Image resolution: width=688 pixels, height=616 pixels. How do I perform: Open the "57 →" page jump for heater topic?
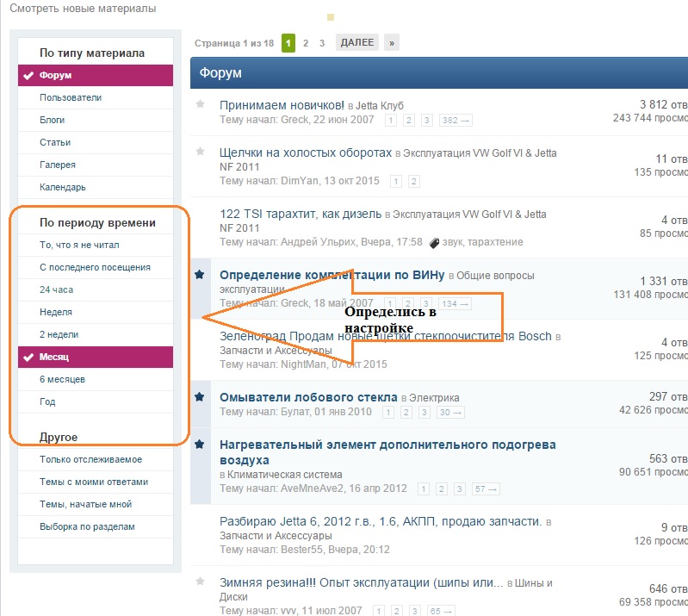coord(486,489)
